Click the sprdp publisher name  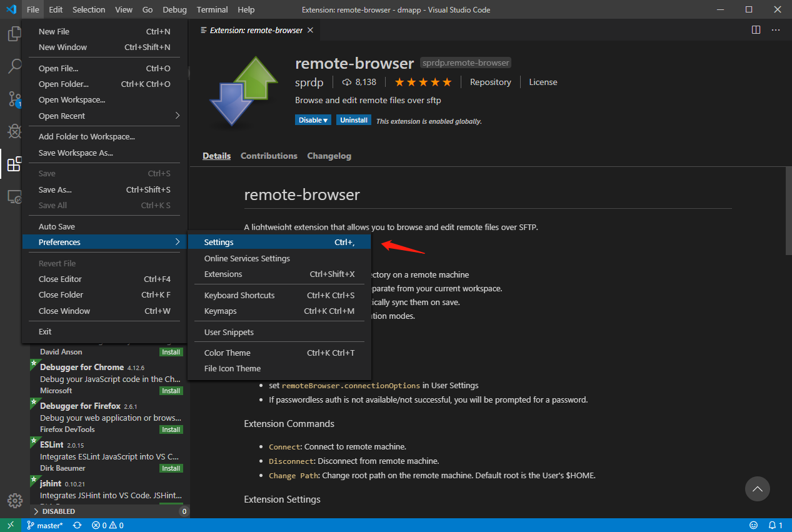309,82
